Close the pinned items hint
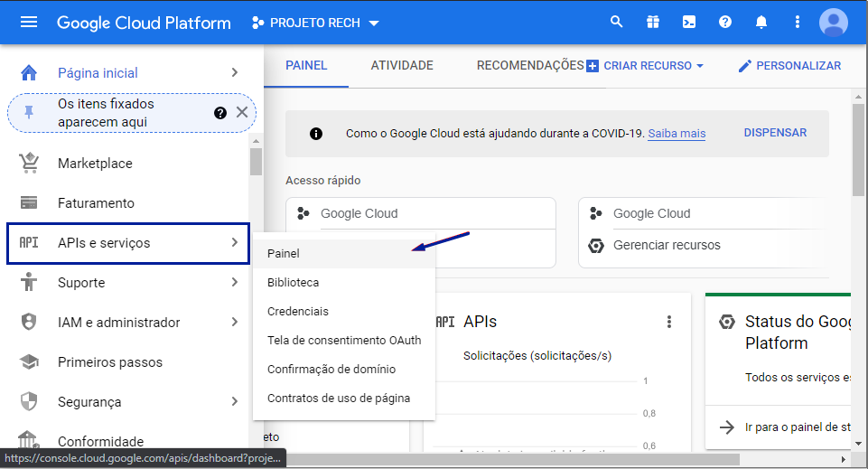The height and width of the screenshot is (469, 868). pos(242,112)
